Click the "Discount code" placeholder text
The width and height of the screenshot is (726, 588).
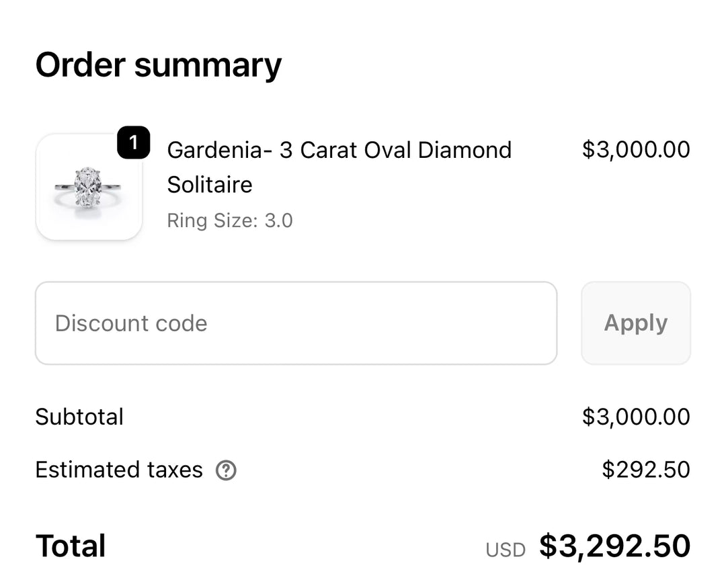[131, 323]
